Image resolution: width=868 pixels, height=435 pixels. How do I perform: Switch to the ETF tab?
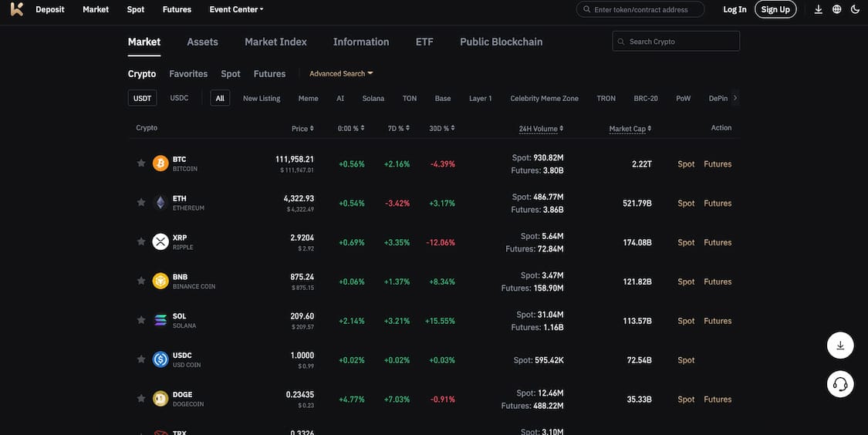(x=424, y=42)
